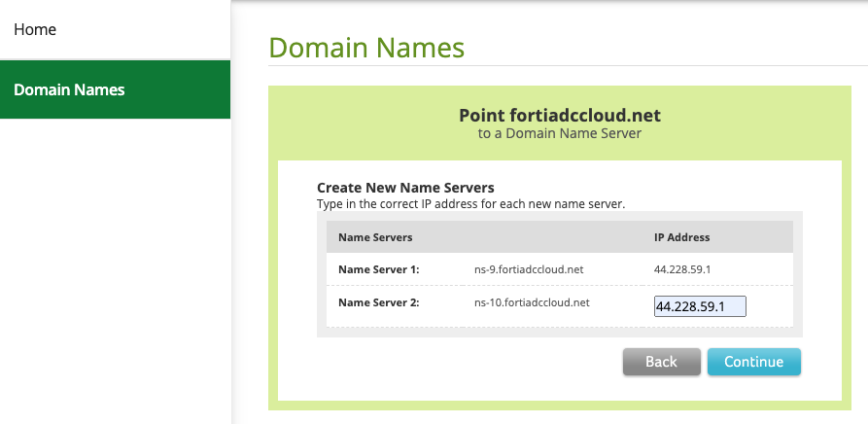Focus the Name Server 2 IP field
The height and width of the screenshot is (424, 868).
(x=700, y=306)
